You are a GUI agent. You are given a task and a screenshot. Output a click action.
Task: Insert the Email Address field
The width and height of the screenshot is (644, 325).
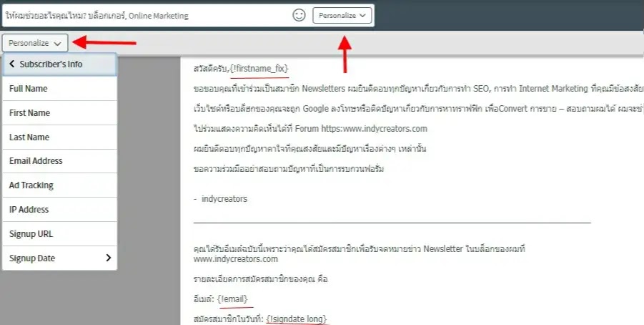(x=59, y=161)
